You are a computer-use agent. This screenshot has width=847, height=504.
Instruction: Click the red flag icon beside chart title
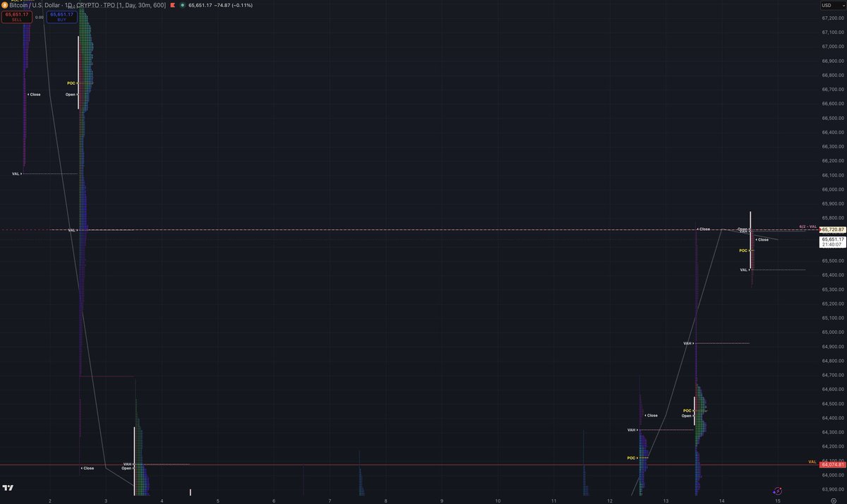pyautogui.click(x=173, y=5)
